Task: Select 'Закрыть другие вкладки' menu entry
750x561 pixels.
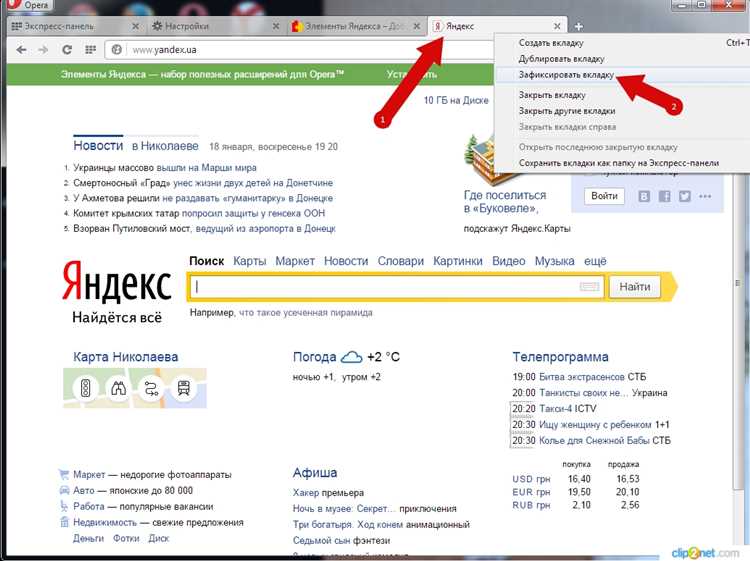Action: point(567,111)
